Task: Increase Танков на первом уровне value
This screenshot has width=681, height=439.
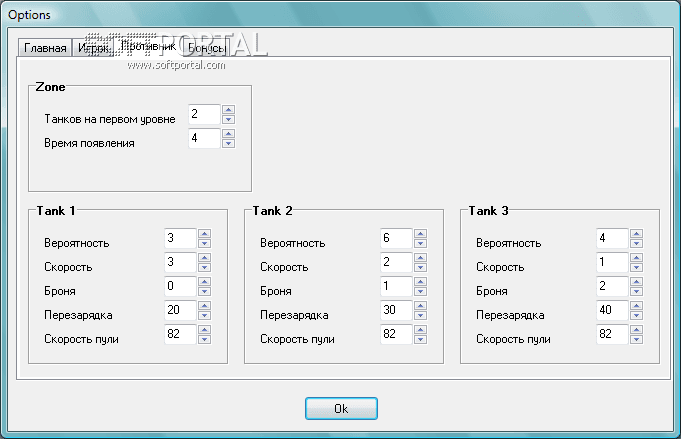Action: 228,110
